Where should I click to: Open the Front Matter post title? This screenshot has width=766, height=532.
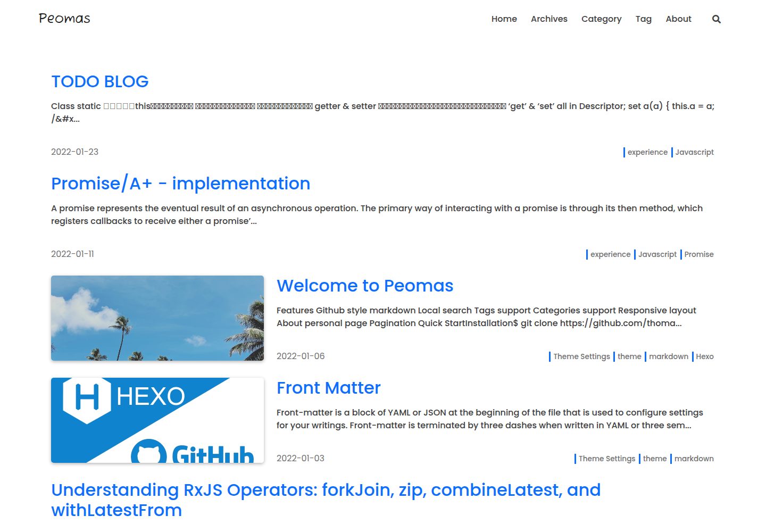coord(329,388)
